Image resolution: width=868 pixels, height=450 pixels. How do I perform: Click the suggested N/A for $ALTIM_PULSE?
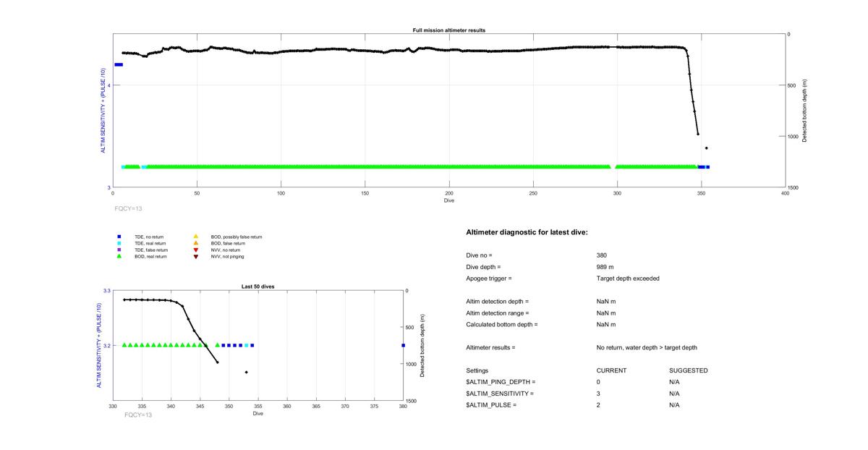click(x=675, y=405)
